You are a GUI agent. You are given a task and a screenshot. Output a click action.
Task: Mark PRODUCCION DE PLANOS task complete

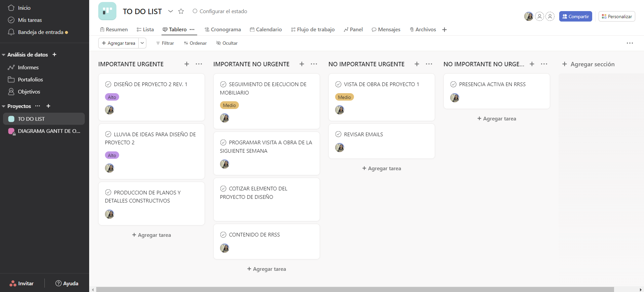[108, 192]
